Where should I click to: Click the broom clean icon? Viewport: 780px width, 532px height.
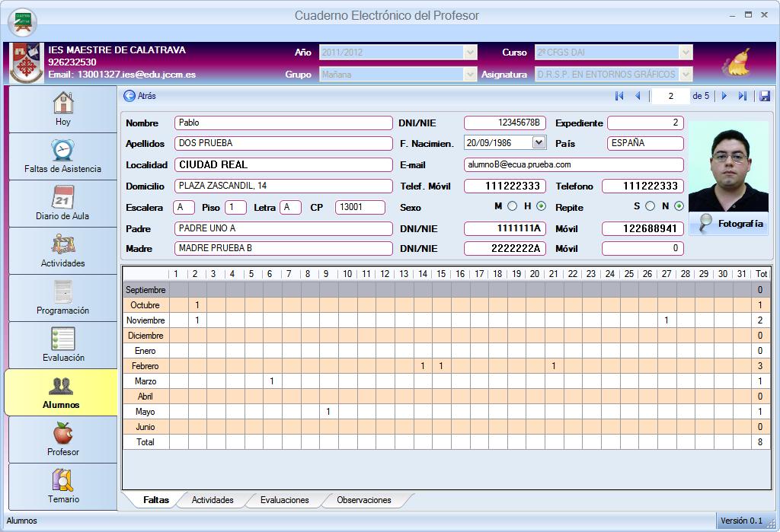click(x=737, y=62)
